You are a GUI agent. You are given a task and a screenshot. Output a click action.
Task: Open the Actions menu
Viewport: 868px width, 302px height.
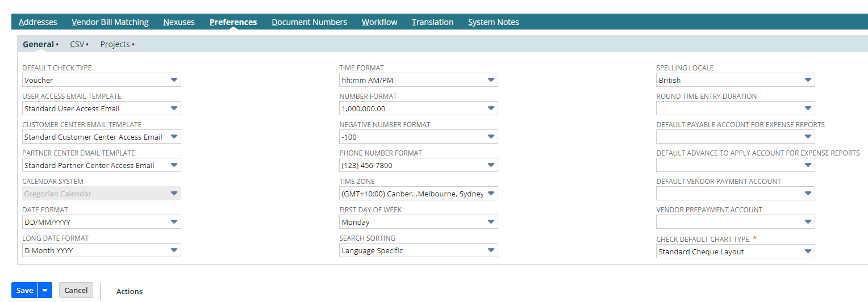pyautogui.click(x=130, y=291)
